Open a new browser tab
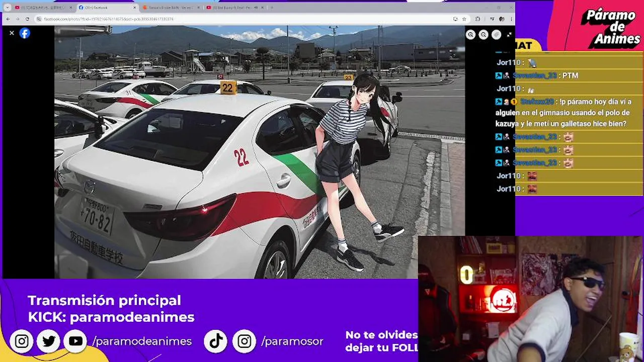 [x=272, y=8]
